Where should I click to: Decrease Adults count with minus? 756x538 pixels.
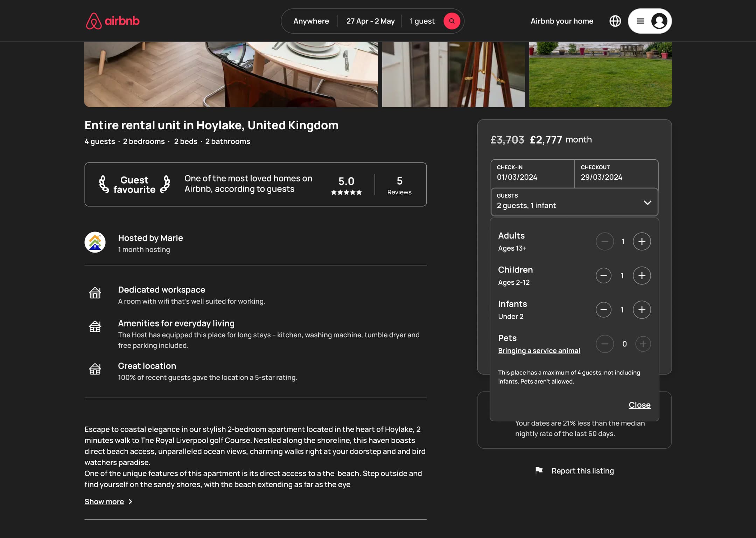coord(604,241)
